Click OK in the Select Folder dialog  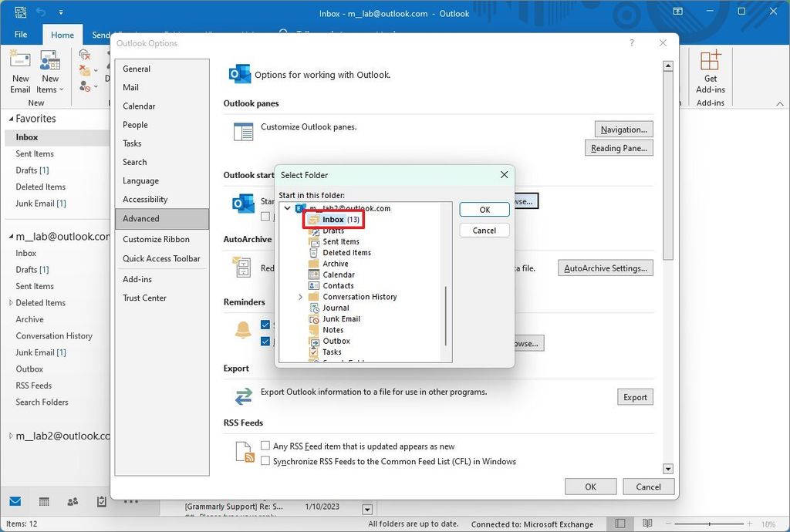pos(484,209)
